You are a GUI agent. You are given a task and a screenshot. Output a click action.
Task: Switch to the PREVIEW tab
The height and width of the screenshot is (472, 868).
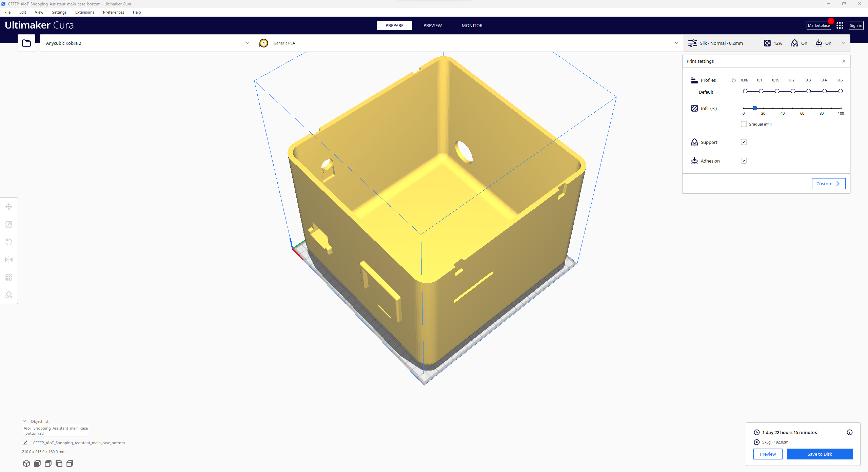[432, 25]
